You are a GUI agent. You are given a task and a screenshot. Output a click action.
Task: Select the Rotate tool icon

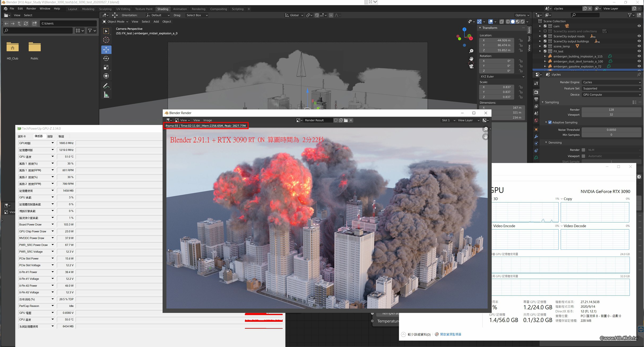click(x=106, y=58)
